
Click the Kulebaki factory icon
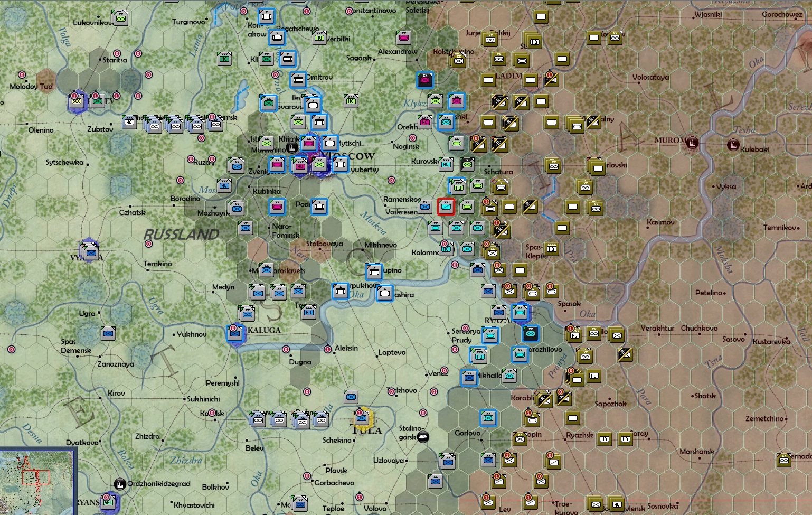[733, 144]
